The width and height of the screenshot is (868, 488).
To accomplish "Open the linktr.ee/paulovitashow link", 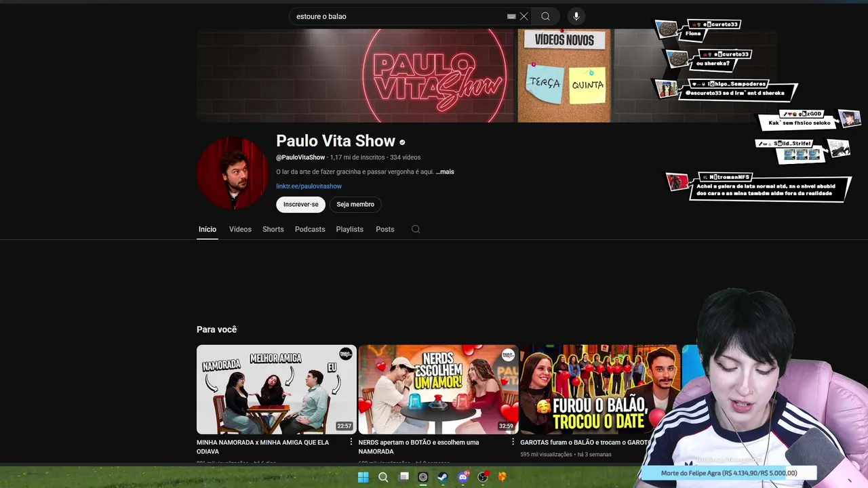I will pyautogui.click(x=309, y=186).
